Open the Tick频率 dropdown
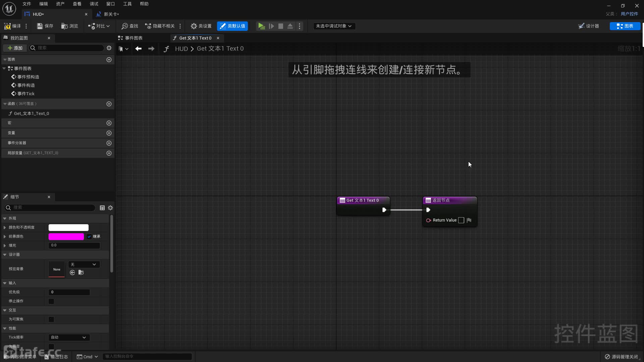 pos(69,337)
